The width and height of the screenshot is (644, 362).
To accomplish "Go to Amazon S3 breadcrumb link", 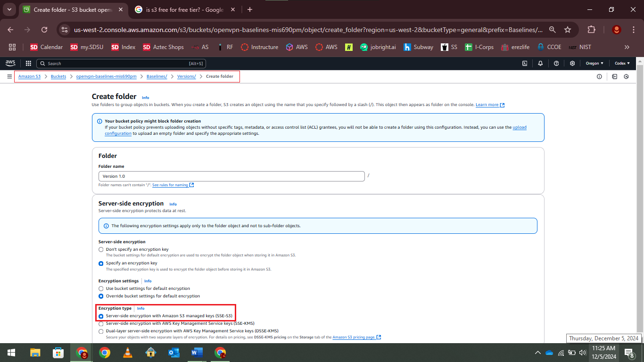I will pos(29,76).
